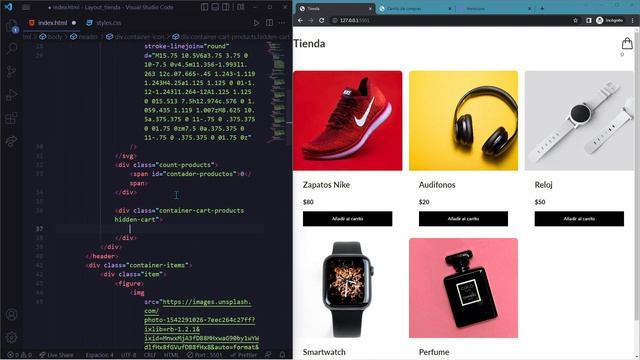Screen dimensions: 640x360
Task: Change the CRLF line ending
Action: click(x=150, y=355)
